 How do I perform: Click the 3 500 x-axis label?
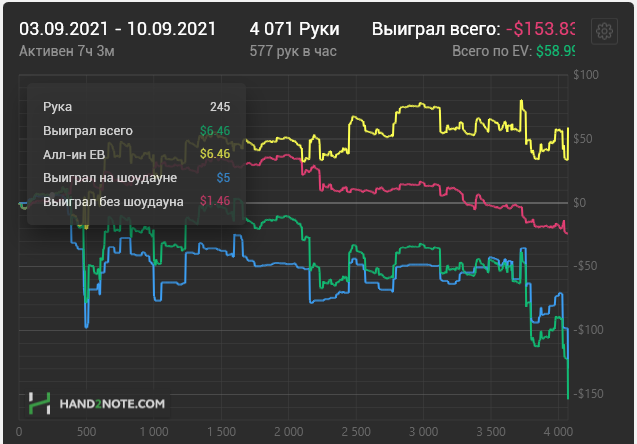coord(491,431)
